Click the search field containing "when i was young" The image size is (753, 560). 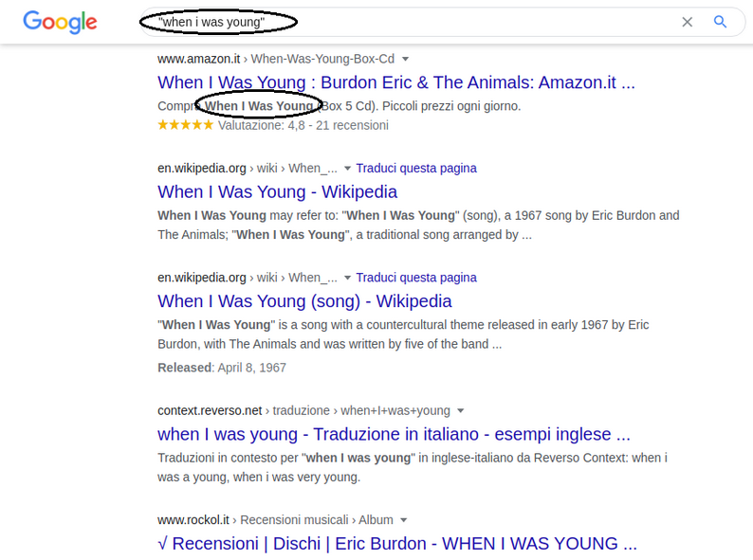pyautogui.click(x=408, y=22)
